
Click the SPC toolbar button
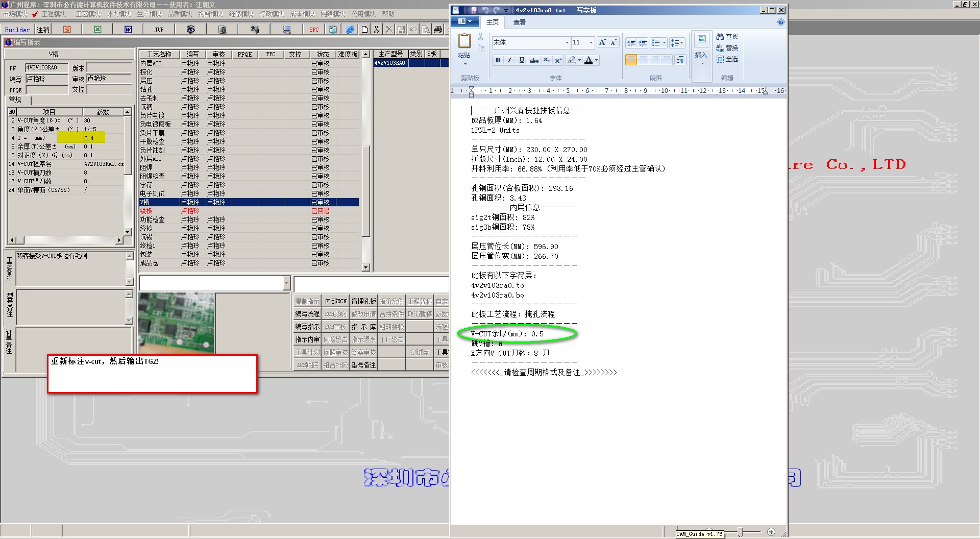314,30
